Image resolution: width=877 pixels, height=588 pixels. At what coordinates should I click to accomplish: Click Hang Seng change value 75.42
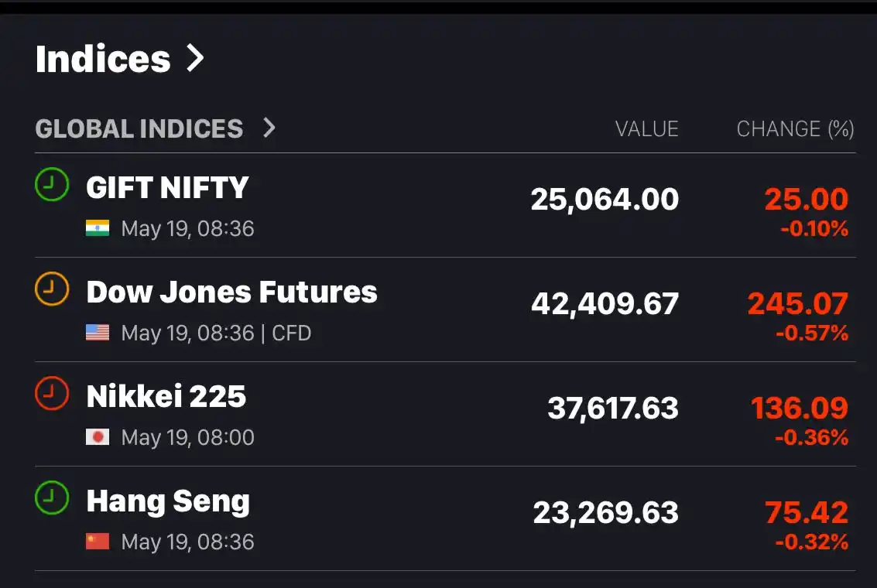806,512
